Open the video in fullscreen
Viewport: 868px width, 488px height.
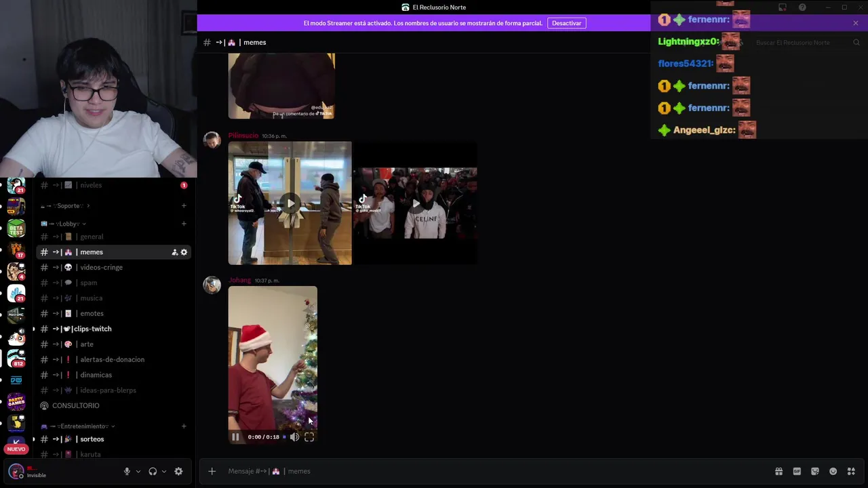coord(309,437)
